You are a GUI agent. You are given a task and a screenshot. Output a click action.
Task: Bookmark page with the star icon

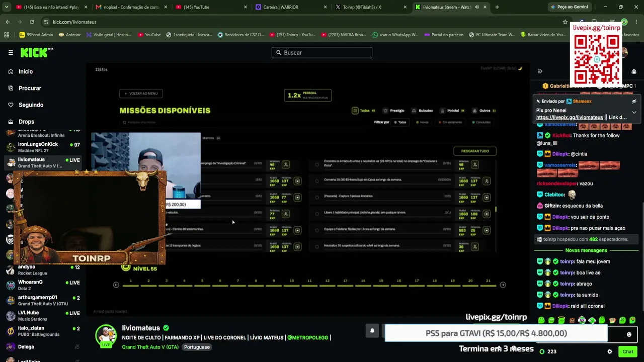point(565,22)
